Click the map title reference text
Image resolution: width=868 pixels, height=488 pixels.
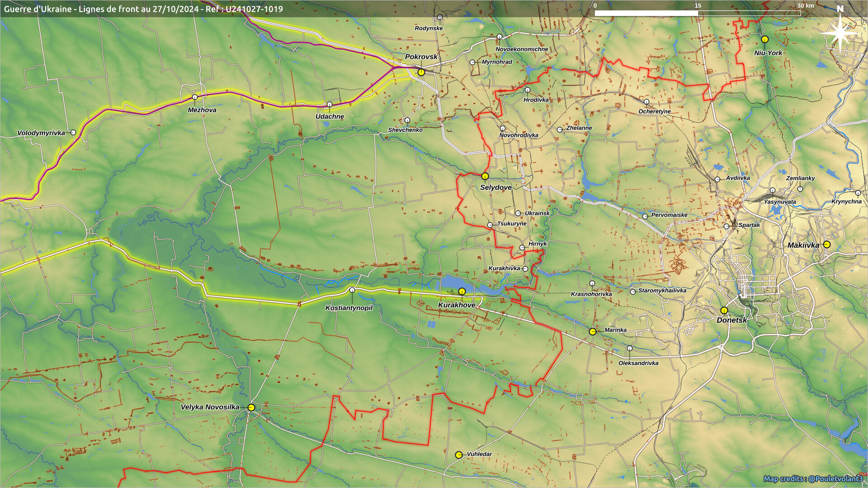point(143,9)
